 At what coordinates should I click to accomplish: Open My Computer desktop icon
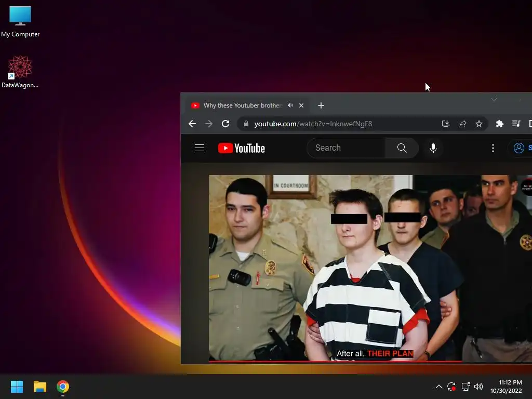click(20, 21)
